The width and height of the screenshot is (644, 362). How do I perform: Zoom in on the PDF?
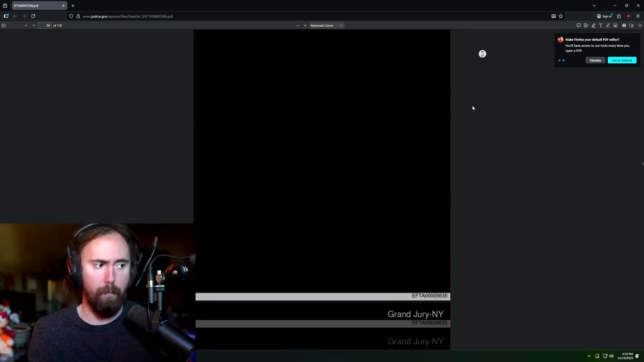tap(305, 25)
